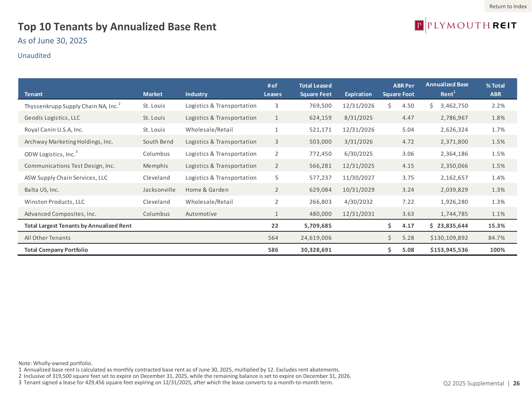Click the Return to Index link
532x399 pixels.
point(508,7)
